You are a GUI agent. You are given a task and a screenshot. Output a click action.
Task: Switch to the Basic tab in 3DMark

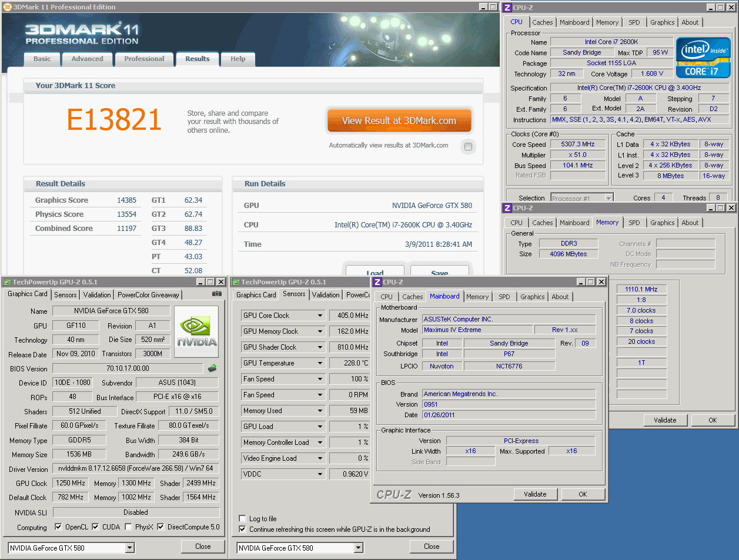coord(42,59)
